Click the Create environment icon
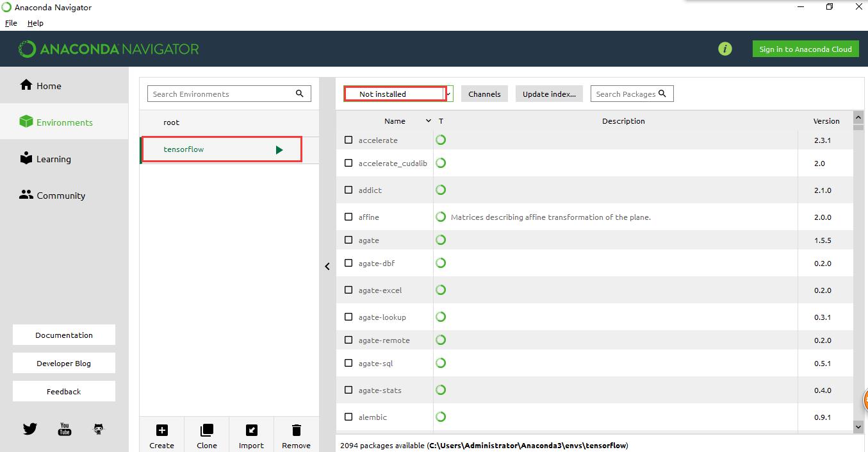This screenshot has width=868, height=452. (x=162, y=430)
